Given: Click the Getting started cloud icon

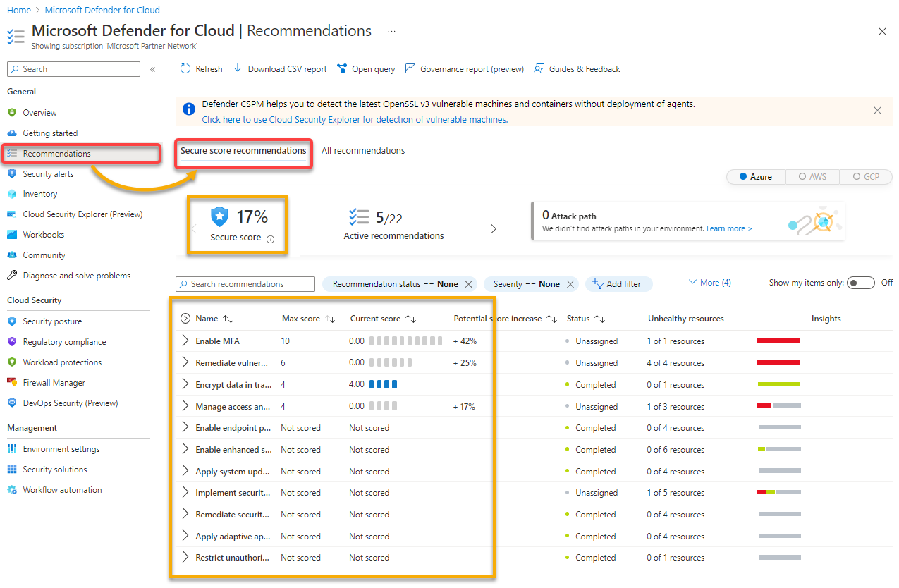Looking at the screenshot, I should (12, 133).
